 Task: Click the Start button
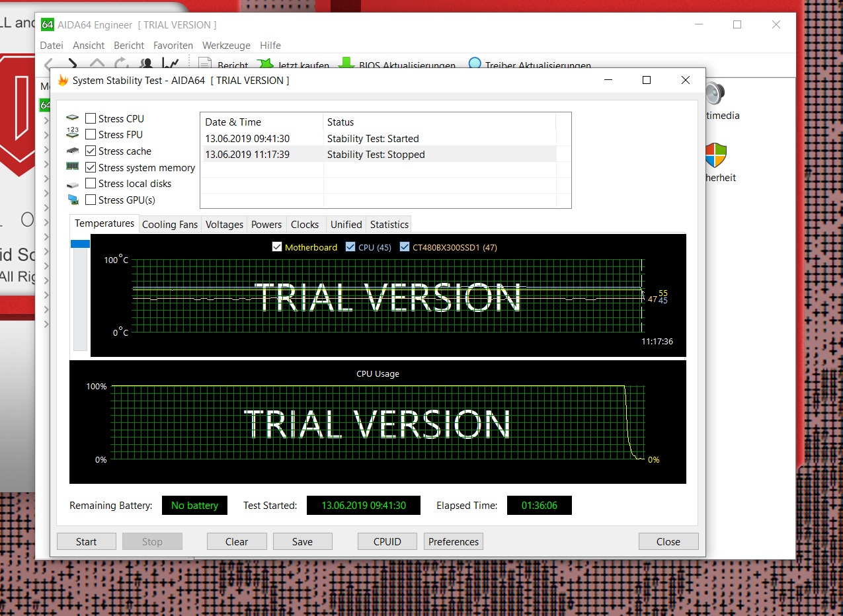(x=87, y=541)
